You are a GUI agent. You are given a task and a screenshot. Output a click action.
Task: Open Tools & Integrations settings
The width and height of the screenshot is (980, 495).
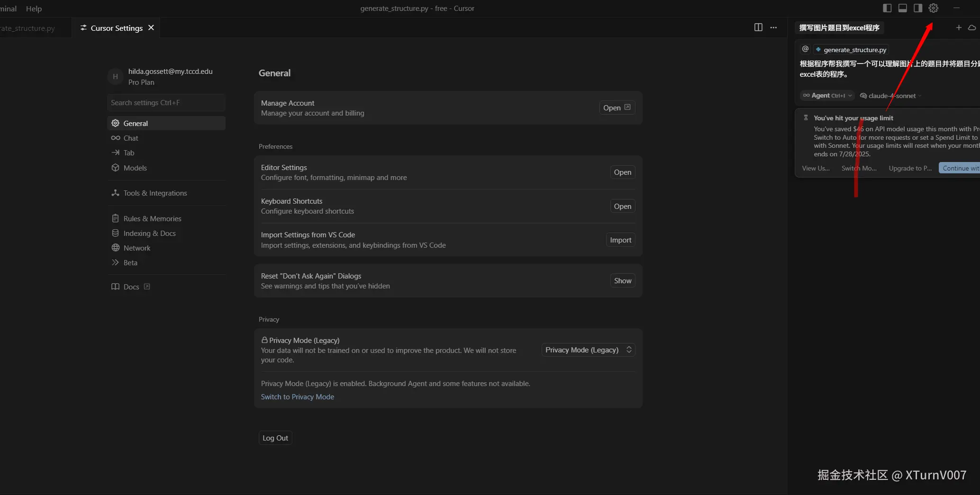[155, 193]
